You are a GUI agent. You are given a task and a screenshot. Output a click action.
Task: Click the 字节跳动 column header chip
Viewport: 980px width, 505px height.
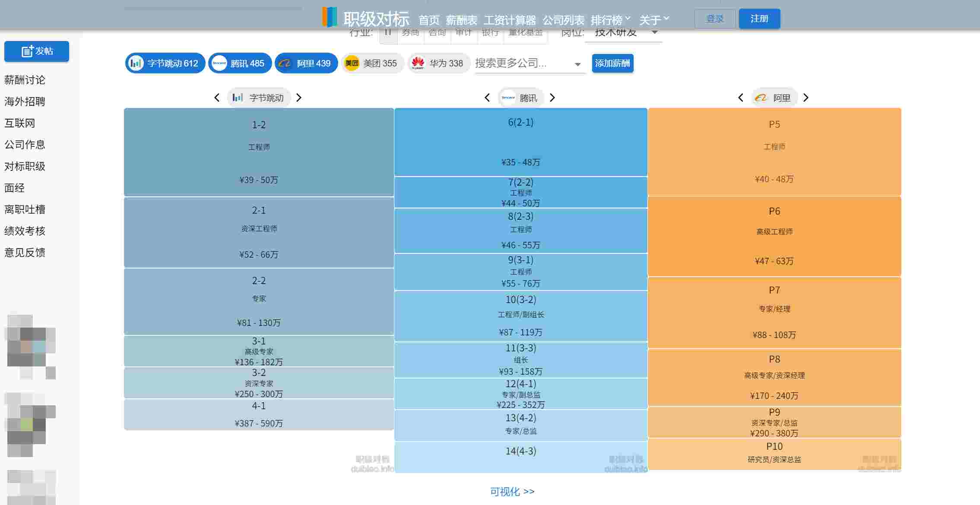pos(259,98)
